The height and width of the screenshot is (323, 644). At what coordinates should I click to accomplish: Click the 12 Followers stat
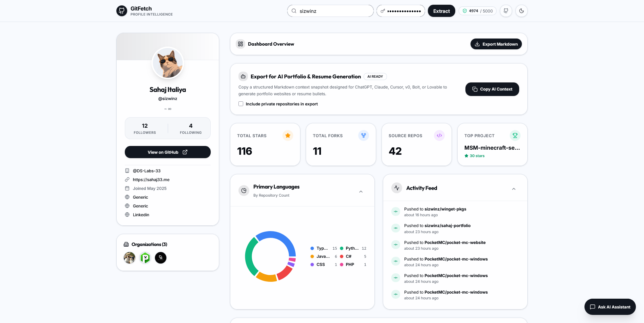pos(145,128)
